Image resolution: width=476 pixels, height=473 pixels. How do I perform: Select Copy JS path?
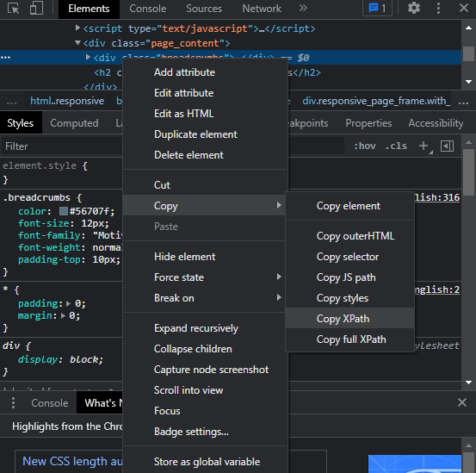[349, 277]
